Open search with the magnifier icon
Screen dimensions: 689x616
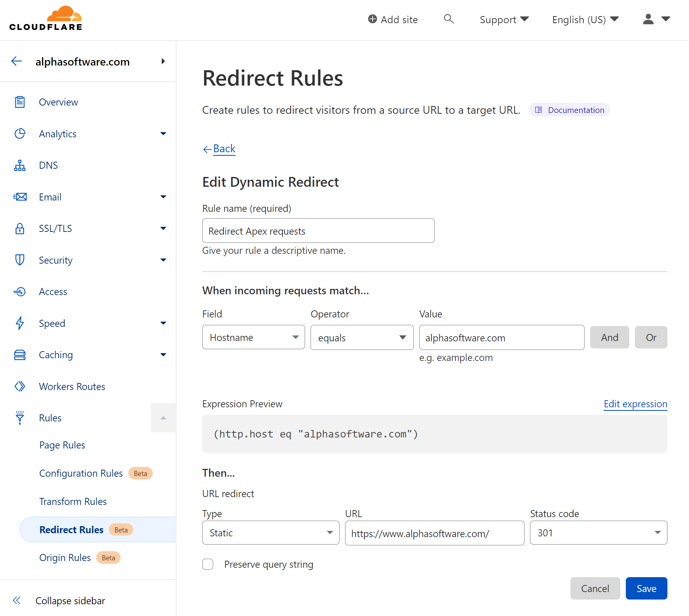(449, 19)
